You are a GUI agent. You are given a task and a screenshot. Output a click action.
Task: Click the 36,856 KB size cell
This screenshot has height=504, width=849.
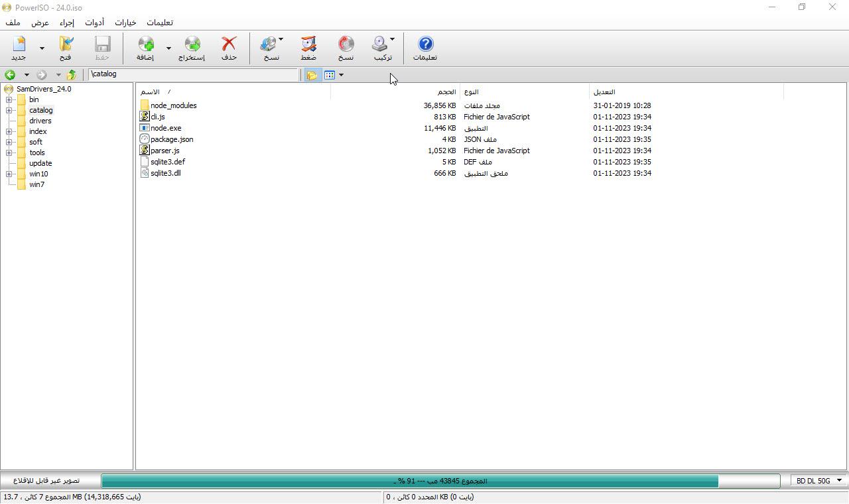[x=440, y=105]
